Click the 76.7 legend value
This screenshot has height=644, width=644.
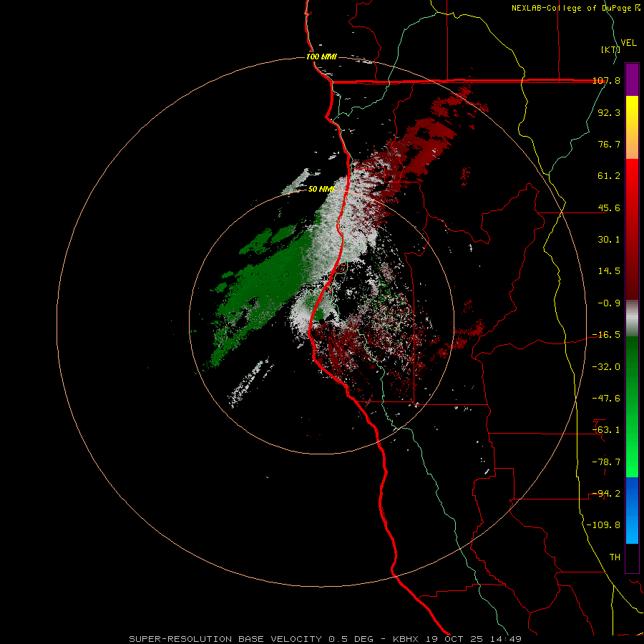pyautogui.click(x=609, y=144)
